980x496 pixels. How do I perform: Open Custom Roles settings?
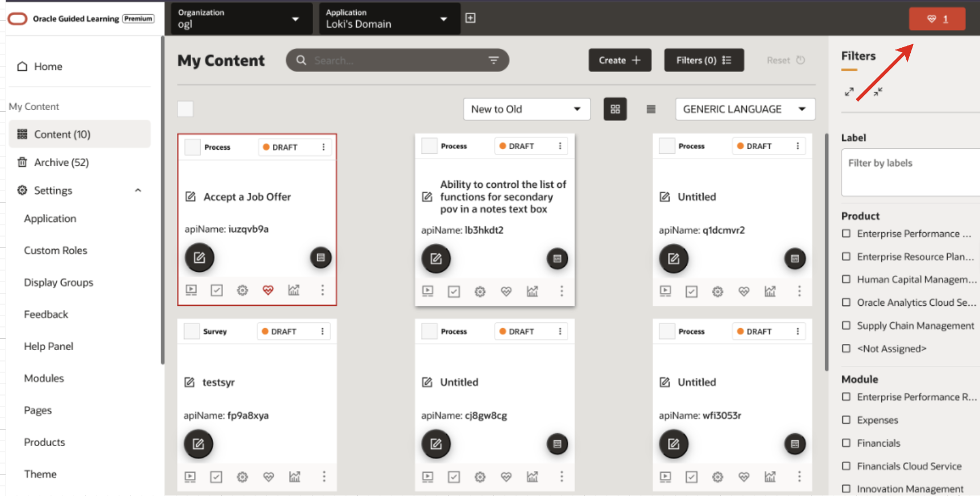[x=56, y=250]
